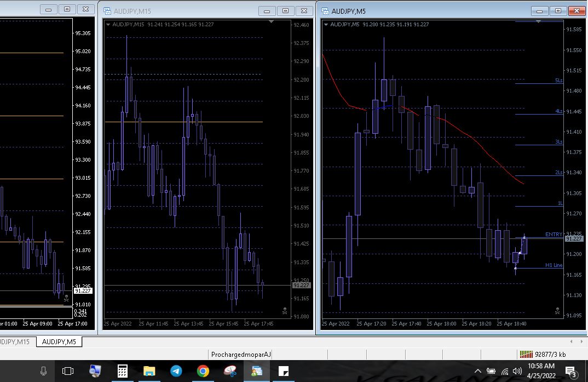Open the Wi-Fi network tray icon
This screenshot has height=382, width=588.
[504, 372]
